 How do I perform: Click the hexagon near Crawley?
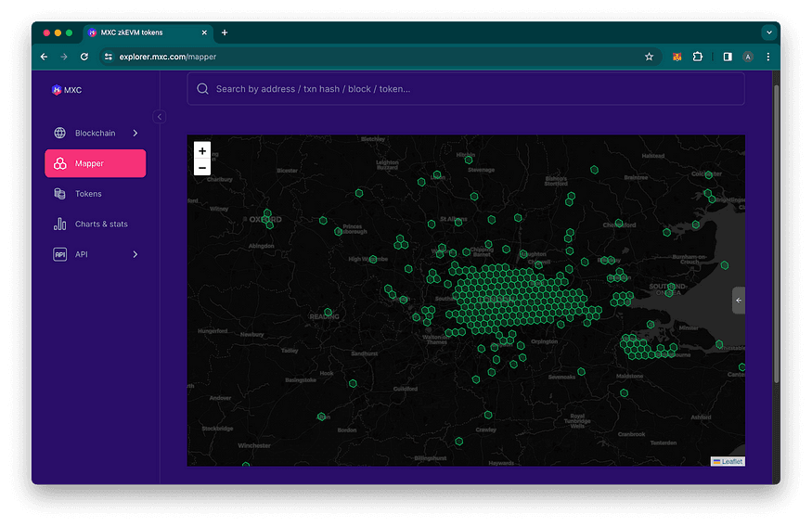coord(488,416)
